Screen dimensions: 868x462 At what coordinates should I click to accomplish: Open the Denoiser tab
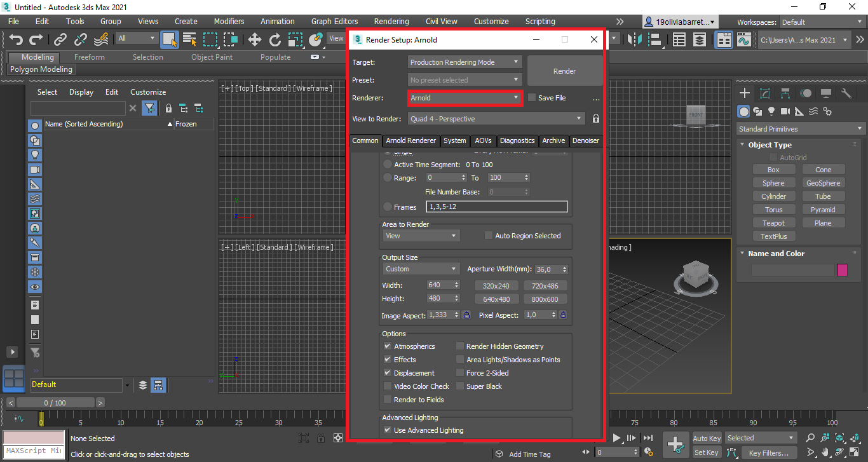point(586,140)
